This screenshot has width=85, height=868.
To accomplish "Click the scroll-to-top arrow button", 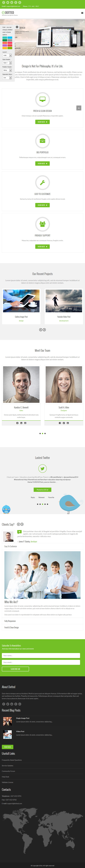I will coord(79,108).
